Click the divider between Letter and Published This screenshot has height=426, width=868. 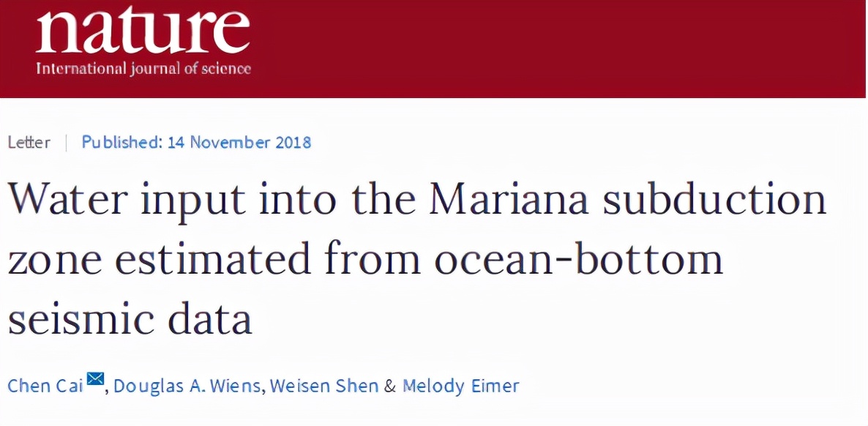click(x=67, y=142)
